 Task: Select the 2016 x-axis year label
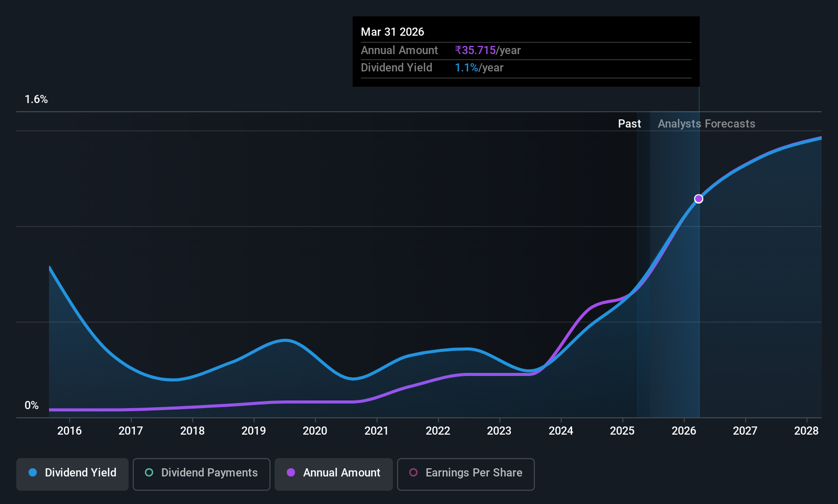[x=69, y=431]
